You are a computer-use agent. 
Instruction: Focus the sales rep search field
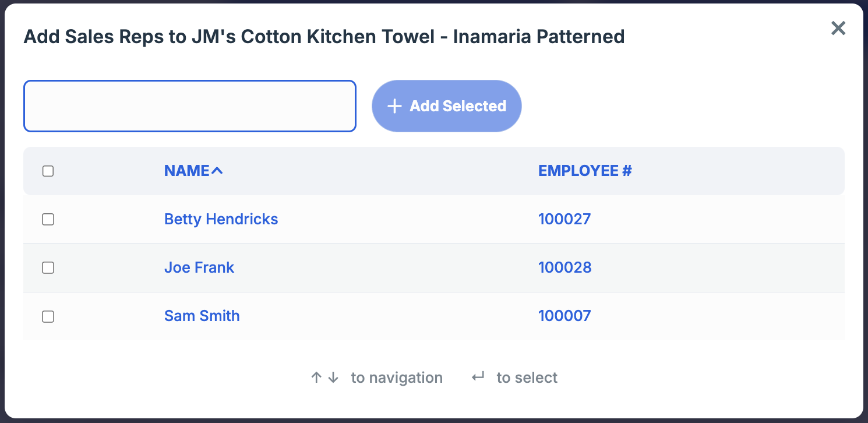click(190, 106)
